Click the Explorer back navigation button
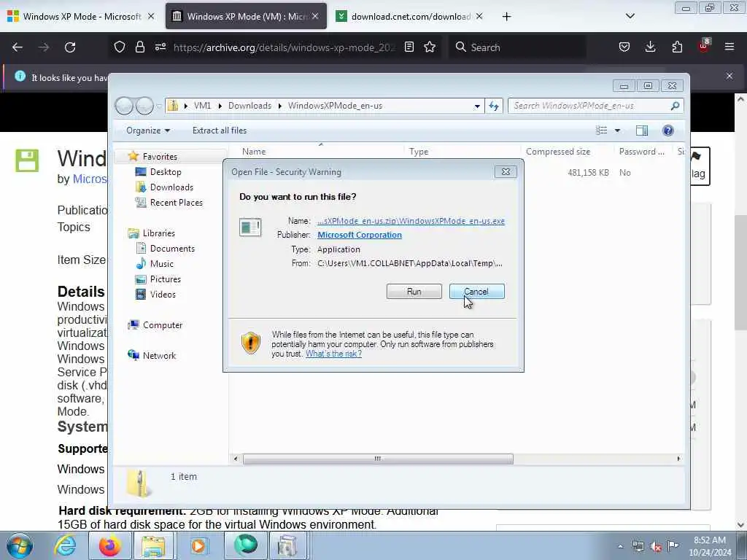Viewport: 747px width, 560px height. click(124, 106)
